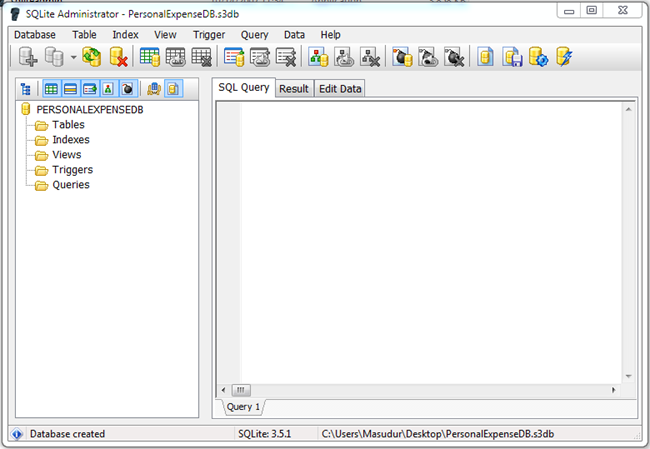Click the grayed Edit View toolbar icon
Image resolution: width=650 pixels, height=449 pixels.
click(344, 56)
